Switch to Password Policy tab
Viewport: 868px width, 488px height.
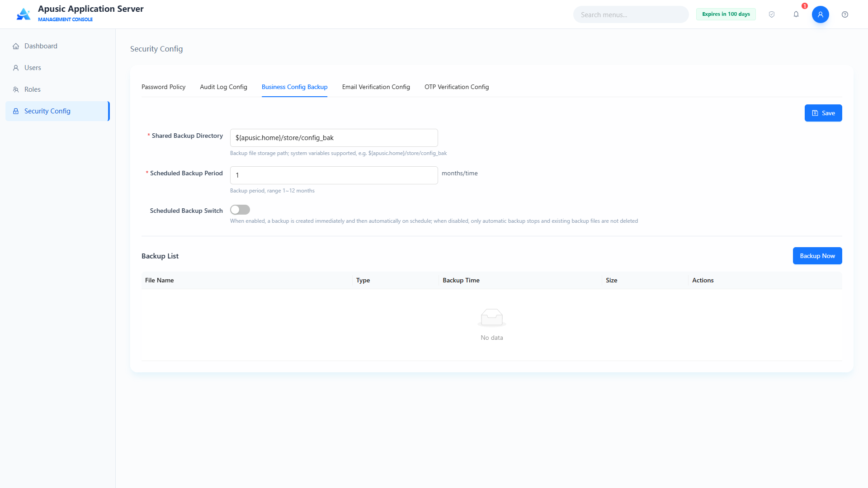pos(163,87)
